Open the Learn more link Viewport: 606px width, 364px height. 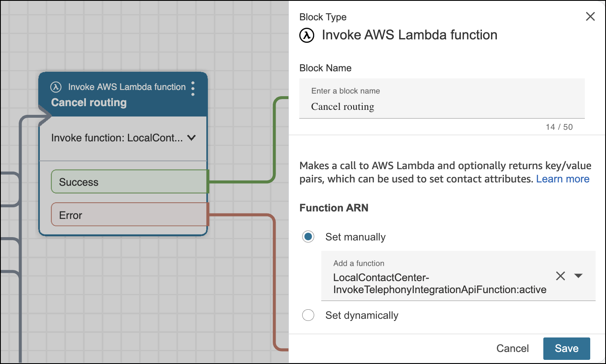coord(562,179)
